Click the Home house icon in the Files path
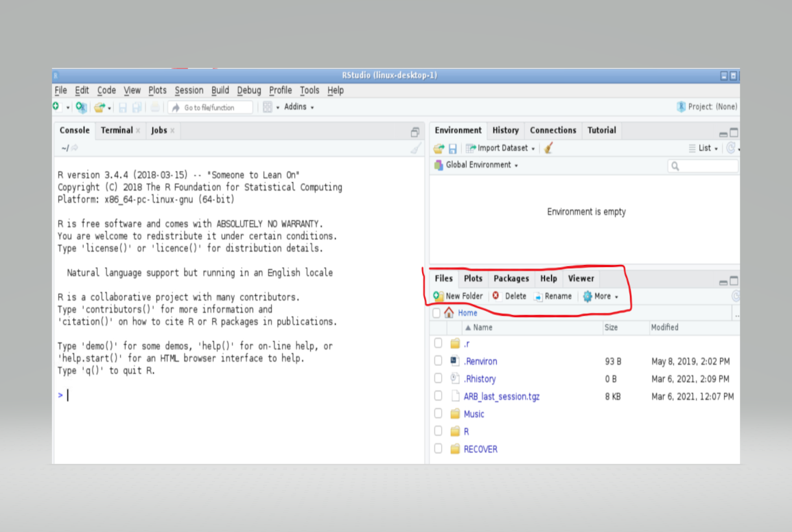 449,313
